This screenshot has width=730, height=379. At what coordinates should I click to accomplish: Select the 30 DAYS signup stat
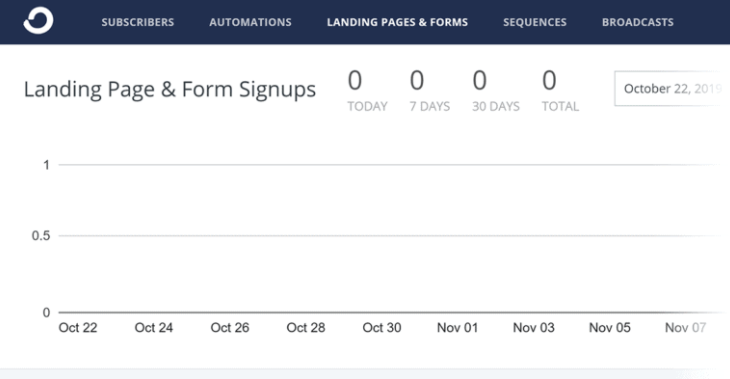point(496,90)
